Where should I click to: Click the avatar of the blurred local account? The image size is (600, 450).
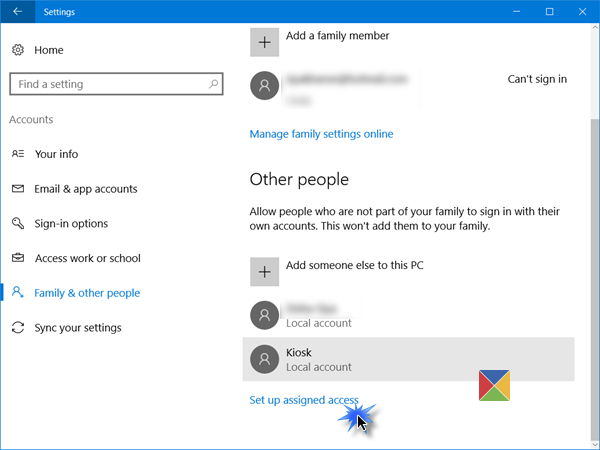(x=264, y=315)
